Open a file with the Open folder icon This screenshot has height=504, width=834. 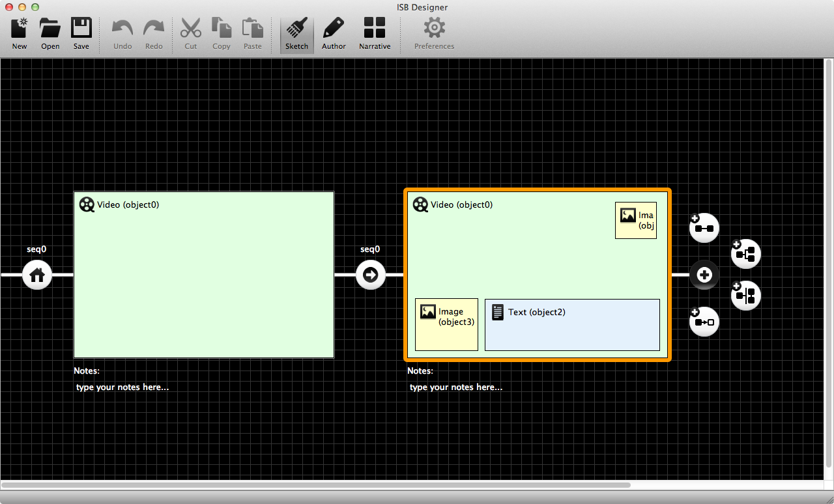click(50, 28)
